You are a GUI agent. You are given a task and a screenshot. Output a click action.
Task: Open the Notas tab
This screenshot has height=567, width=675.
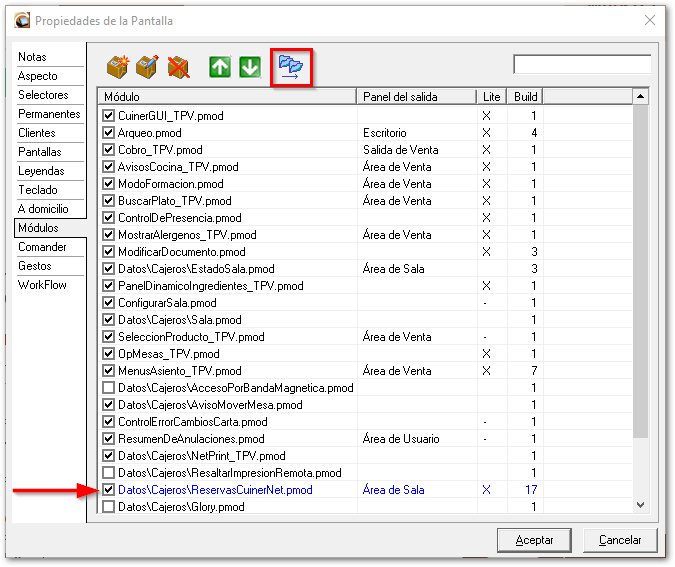50,57
